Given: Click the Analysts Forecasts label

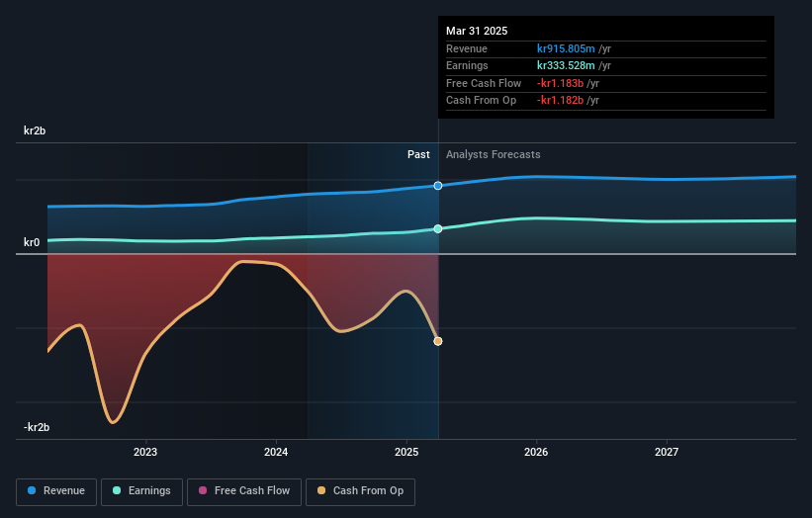Looking at the screenshot, I should [x=493, y=155].
